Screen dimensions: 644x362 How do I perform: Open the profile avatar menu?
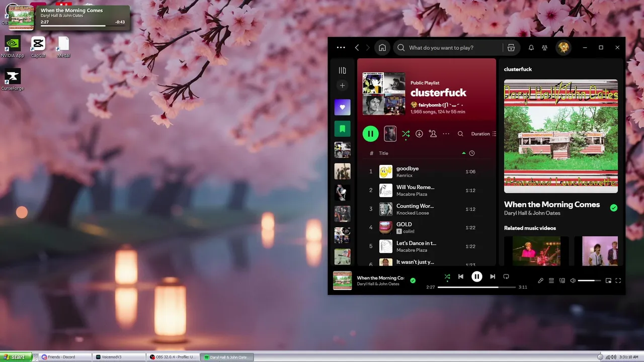tap(563, 48)
